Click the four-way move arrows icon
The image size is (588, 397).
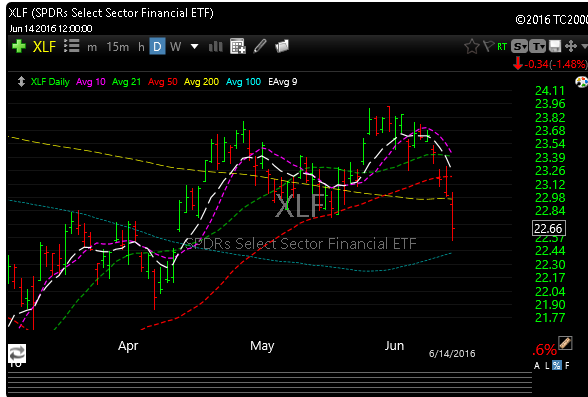(x=571, y=46)
